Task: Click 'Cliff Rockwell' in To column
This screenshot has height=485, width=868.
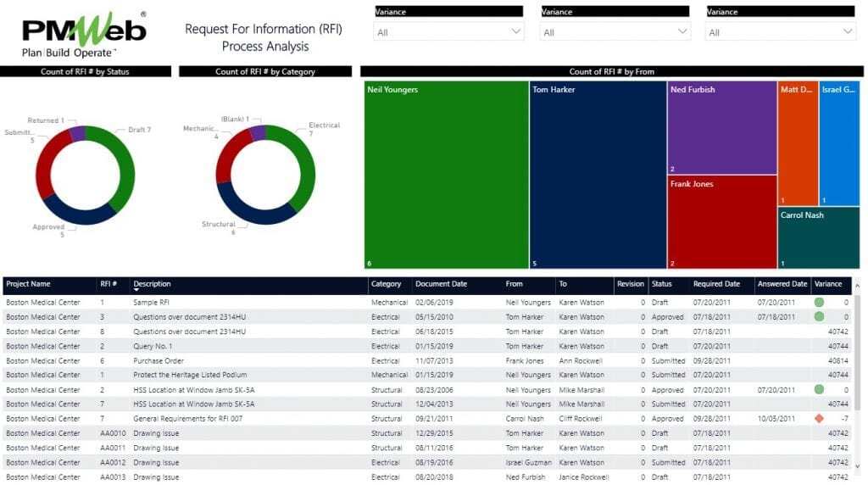Action: [580, 419]
